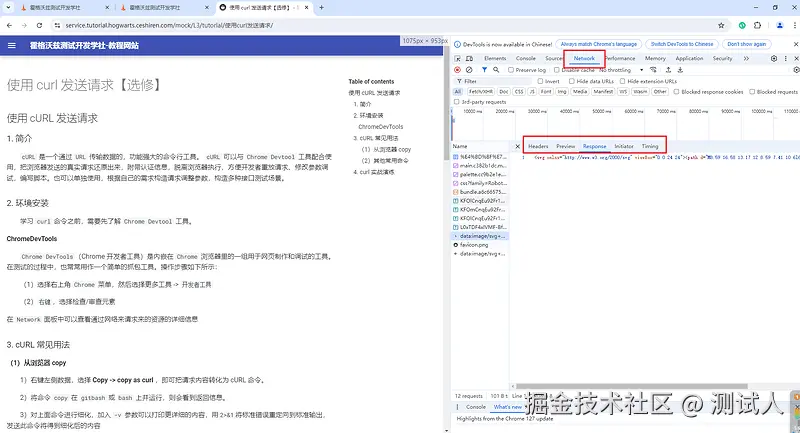Jump to 'curl 实战演练' contents link
800x433 pixels.
pyautogui.click(x=374, y=172)
